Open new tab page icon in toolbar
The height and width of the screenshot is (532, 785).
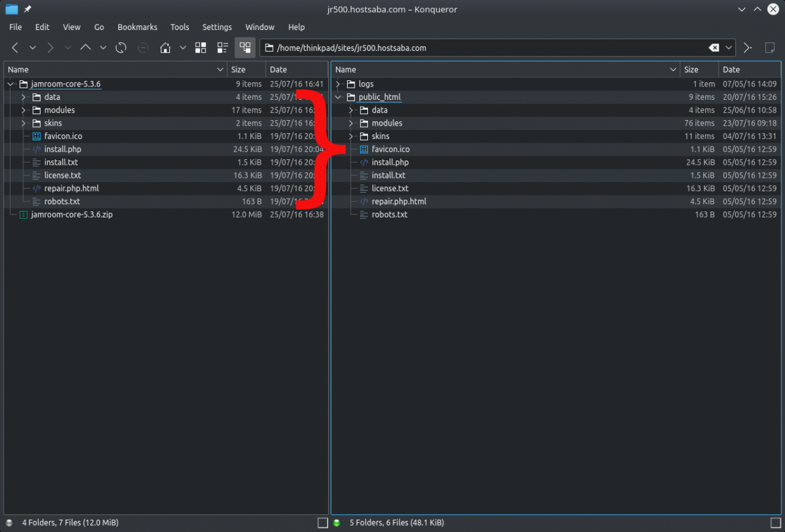point(770,48)
